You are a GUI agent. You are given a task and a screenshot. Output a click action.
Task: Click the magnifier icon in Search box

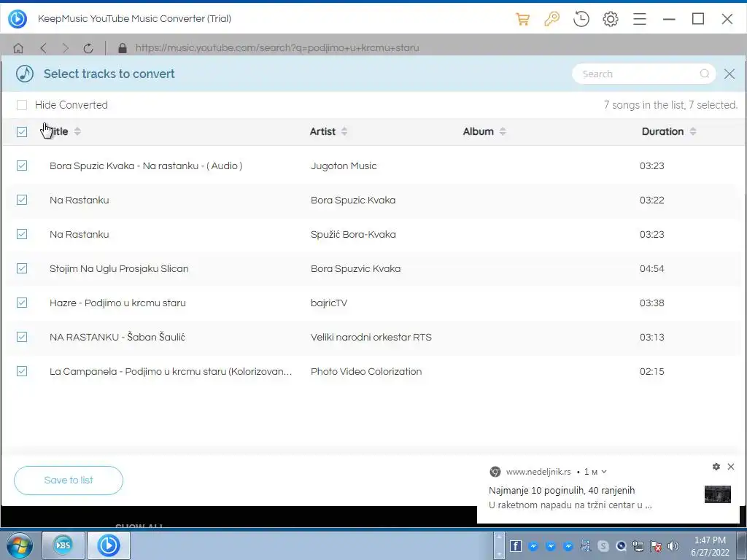point(705,74)
